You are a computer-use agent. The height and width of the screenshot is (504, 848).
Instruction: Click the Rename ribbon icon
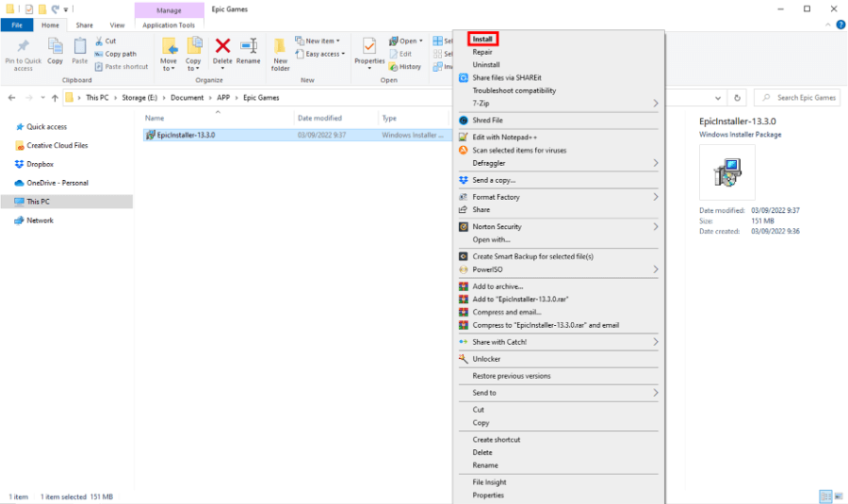click(x=248, y=46)
